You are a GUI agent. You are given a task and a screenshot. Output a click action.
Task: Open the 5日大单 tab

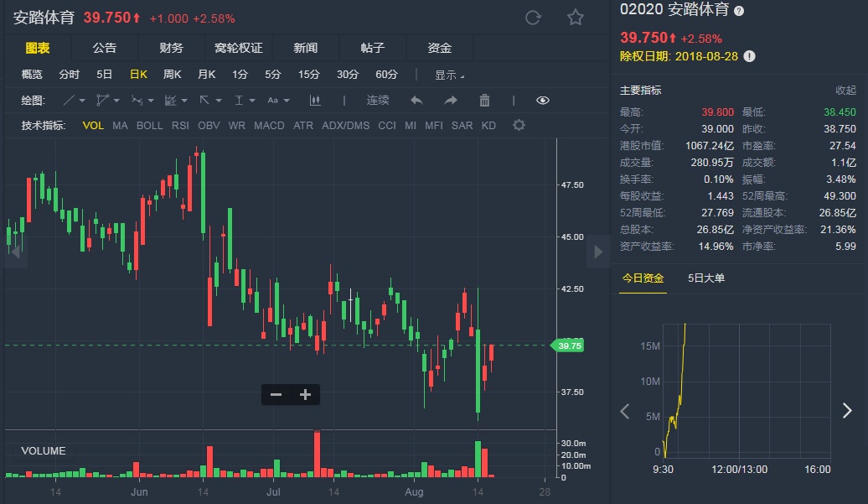pyautogui.click(x=706, y=278)
